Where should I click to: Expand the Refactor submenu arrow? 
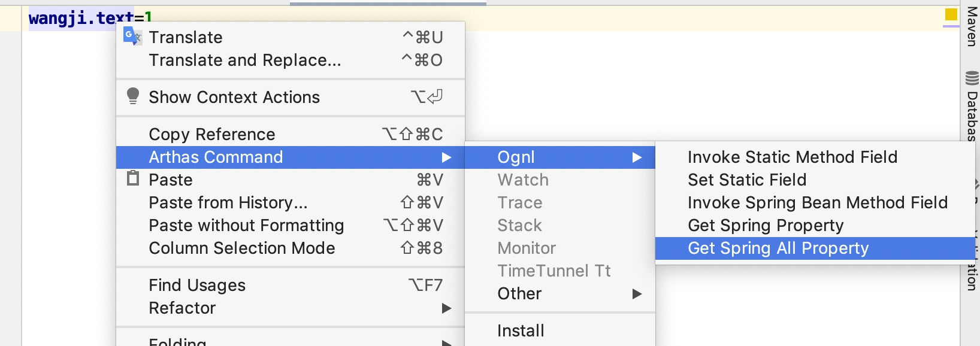446,308
